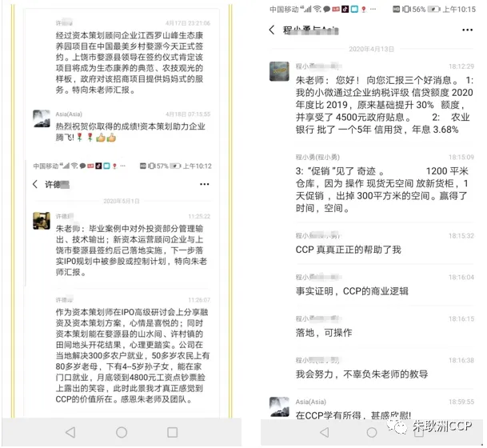Open three-dot menu in 许德 chat header
Screen dimensions: 487x448
click(205, 184)
